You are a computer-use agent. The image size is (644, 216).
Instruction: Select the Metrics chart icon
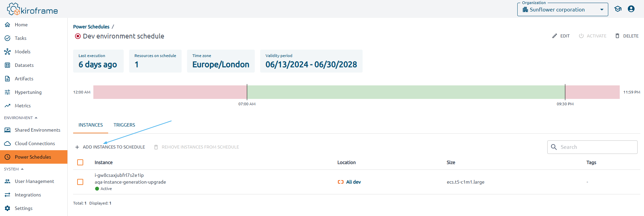pos(7,106)
